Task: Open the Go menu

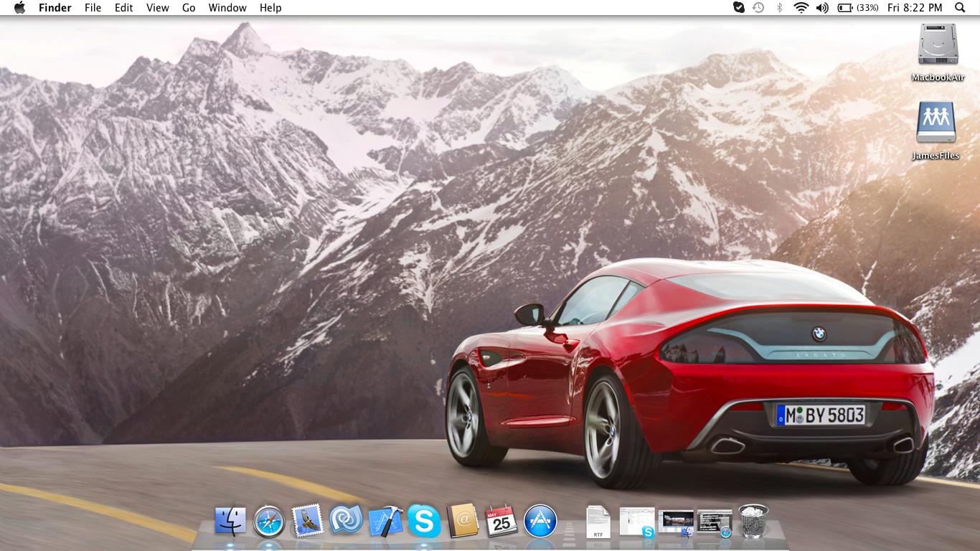Action: (x=189, y=7)
